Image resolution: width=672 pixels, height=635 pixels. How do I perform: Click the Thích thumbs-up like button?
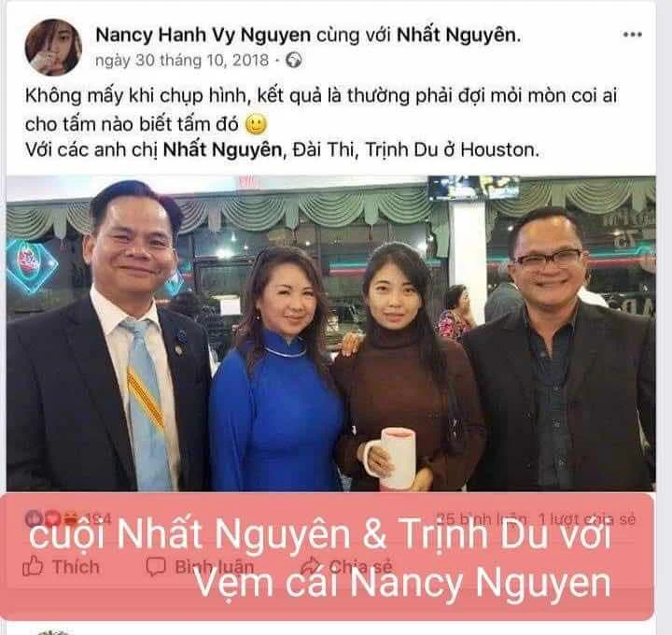(61, 567)
